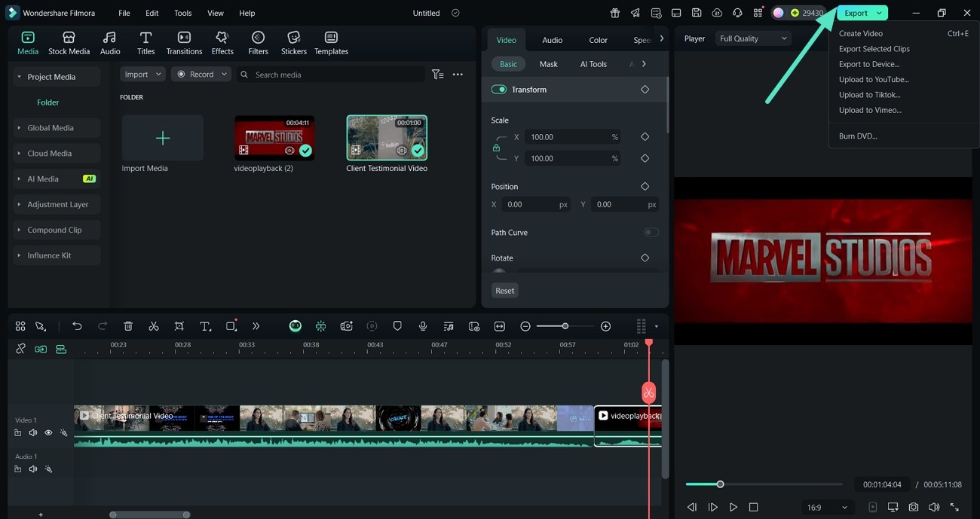
Task: Select the crop tool in timeline toolbar
Action: coord(179,326)
